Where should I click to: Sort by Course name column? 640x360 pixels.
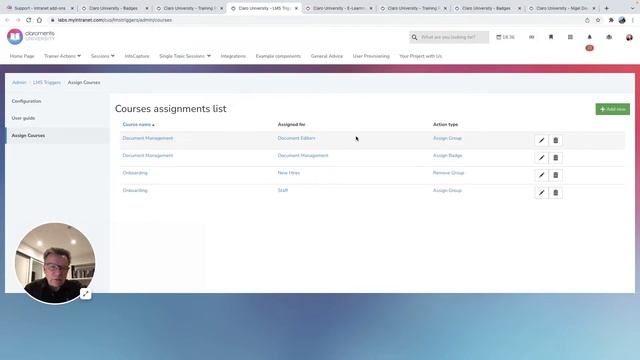(138, 124)
